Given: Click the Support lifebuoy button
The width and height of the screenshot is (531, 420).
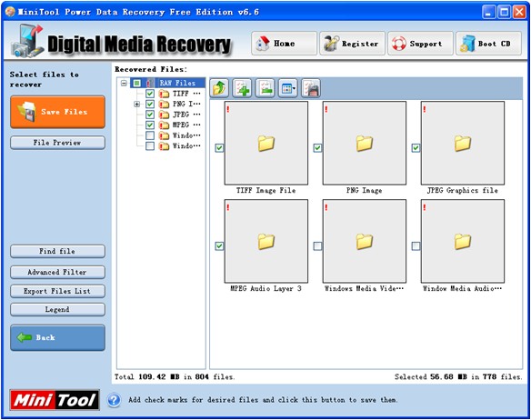Looking at the screenshot, I should coord(420,44).
